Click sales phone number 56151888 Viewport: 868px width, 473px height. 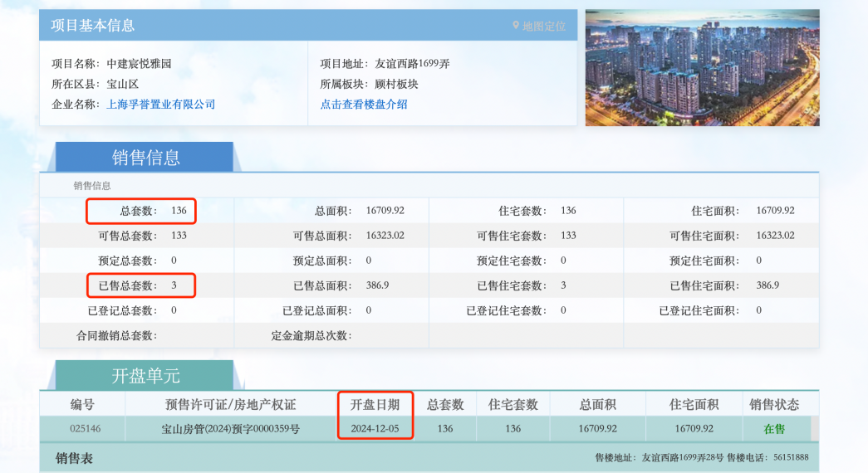[791, 457]
